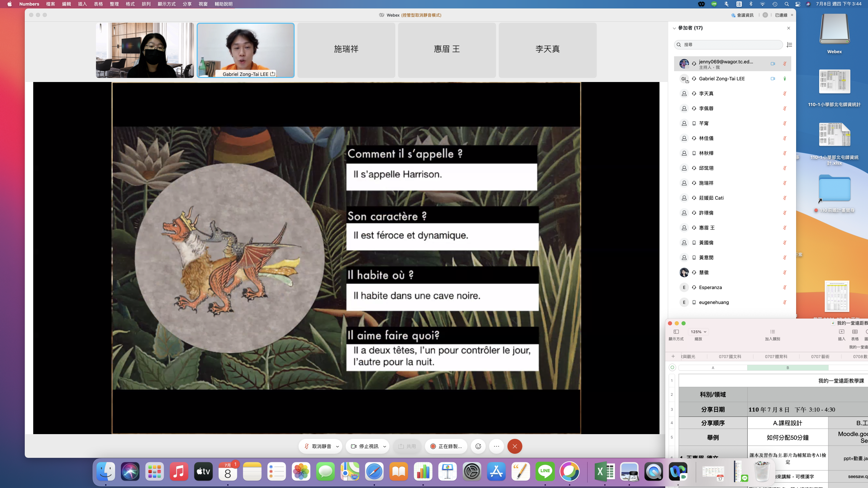This screenshot has height=488, width=868.
Task: Click the participant 搜尋 search field
Action: [x=729, y=45]
